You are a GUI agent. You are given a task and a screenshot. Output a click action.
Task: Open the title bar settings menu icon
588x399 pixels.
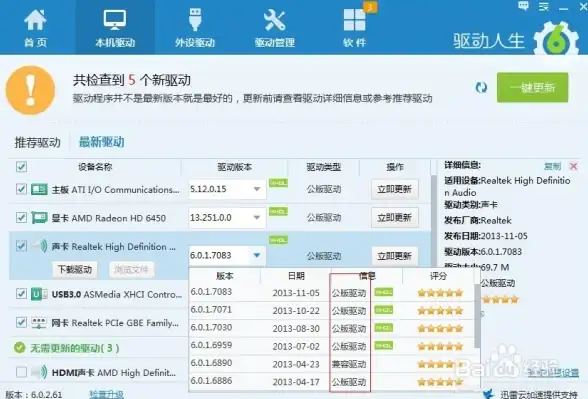click(x=544, y=6)
